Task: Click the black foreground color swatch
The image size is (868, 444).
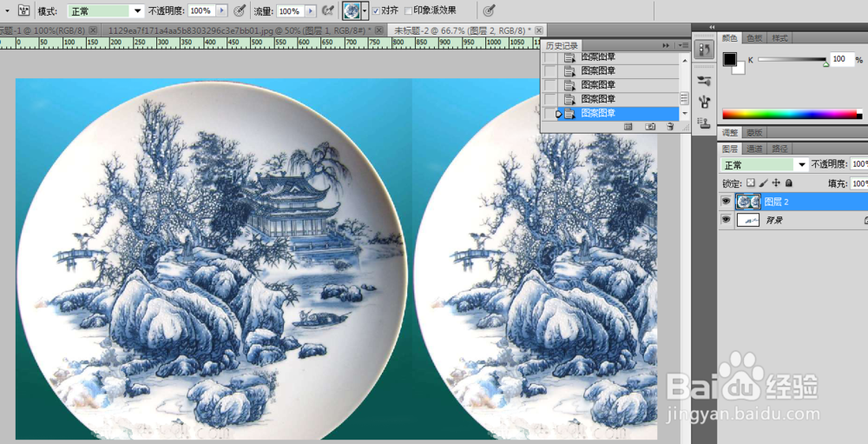Action: point(729,59)
